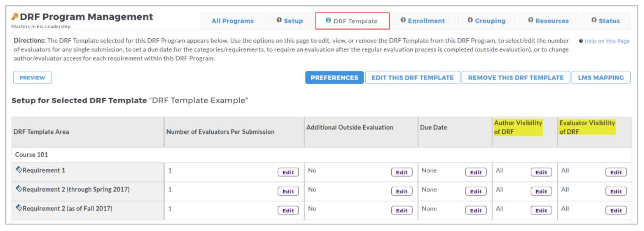Open the All Programs tab
The image size is (644, 231).
tap(232, 21)
